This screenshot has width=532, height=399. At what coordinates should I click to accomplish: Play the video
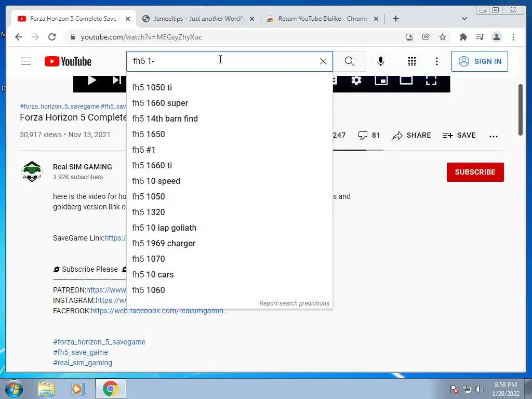click(x=91, y=81)
